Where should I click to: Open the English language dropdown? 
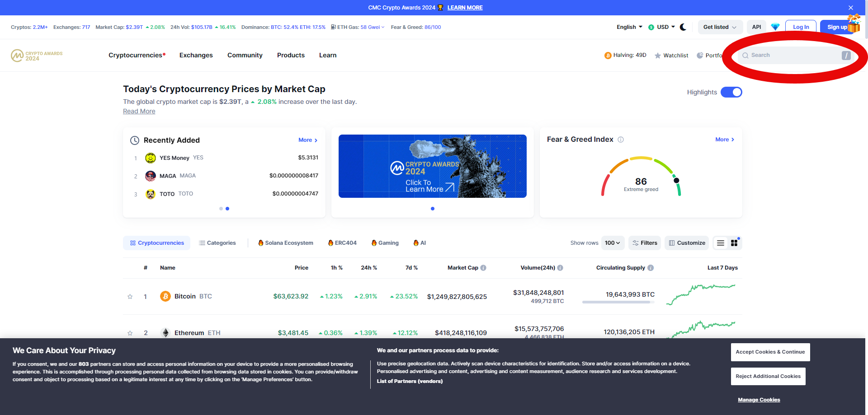tap(629, 27)
